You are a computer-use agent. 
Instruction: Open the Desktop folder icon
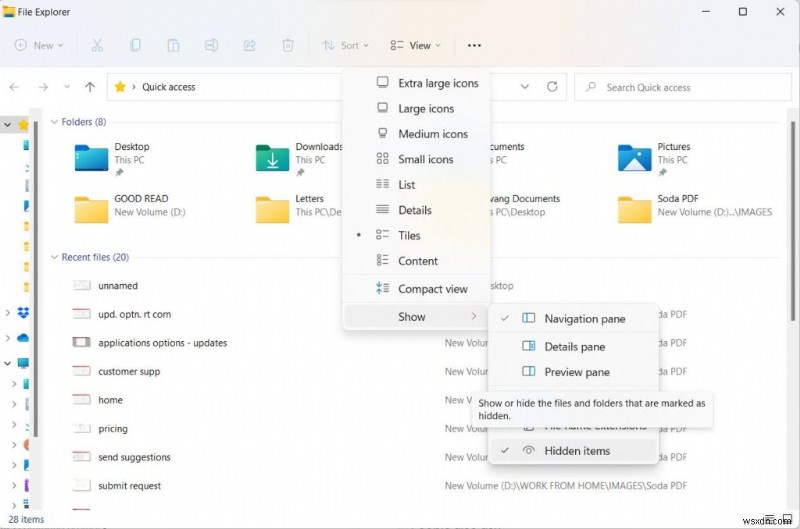pyautogui.click(x=91, y=158)
